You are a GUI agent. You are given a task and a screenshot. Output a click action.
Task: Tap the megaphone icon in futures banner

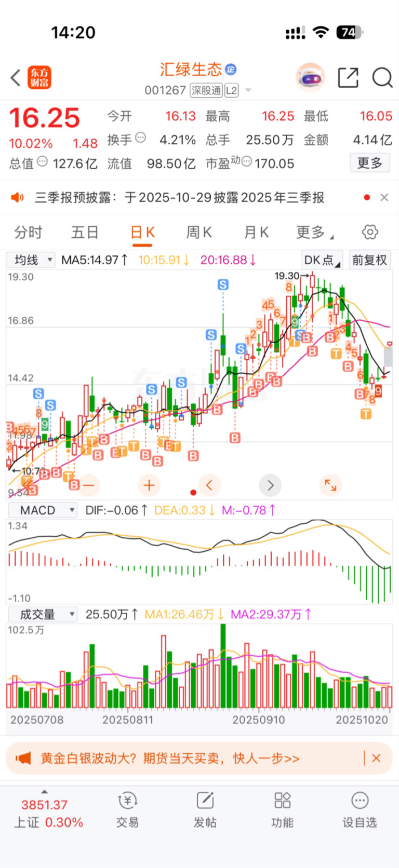[x=23, y=758]
